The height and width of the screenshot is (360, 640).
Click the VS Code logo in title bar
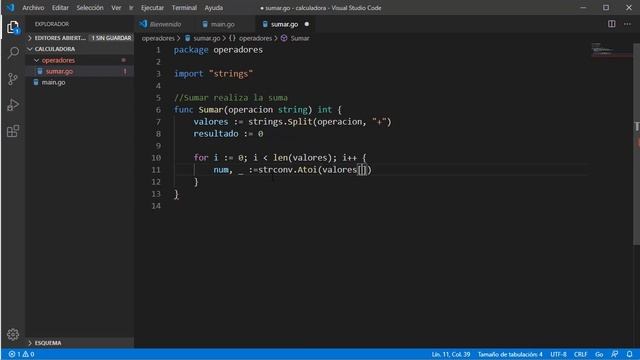click(10, 7)
